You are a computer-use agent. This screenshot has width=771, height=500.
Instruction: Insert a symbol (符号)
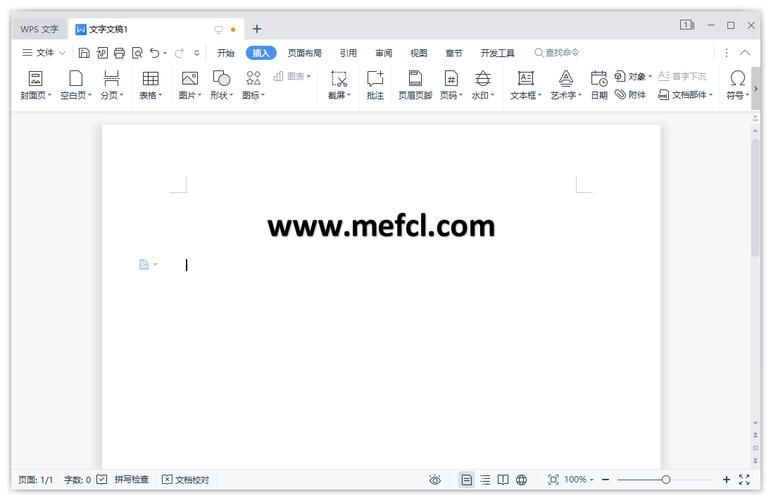coord(737,85)
